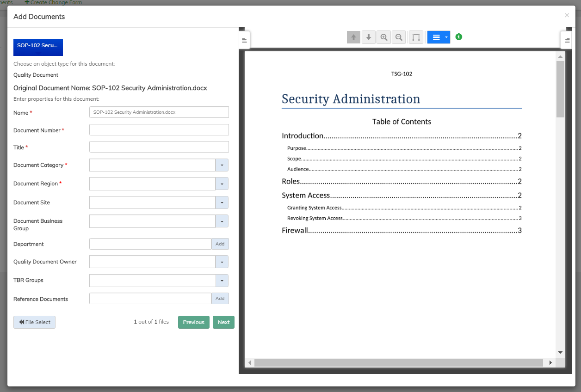Click the green info icon
This screenshot has width=581, height=392.
coord(458,37)
